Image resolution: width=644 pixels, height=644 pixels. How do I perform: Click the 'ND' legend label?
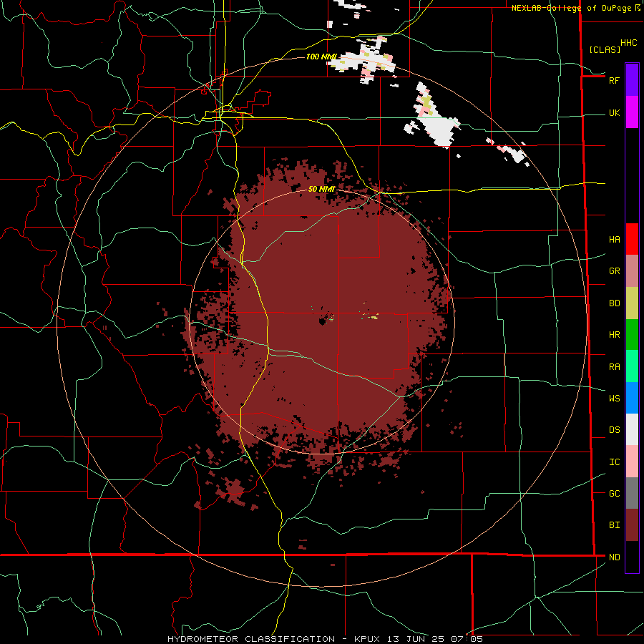point(614,557)
